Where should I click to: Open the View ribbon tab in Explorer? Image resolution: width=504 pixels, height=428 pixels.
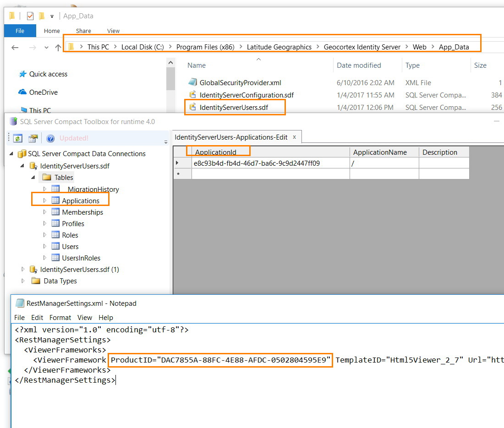click(x=113, y=31)
